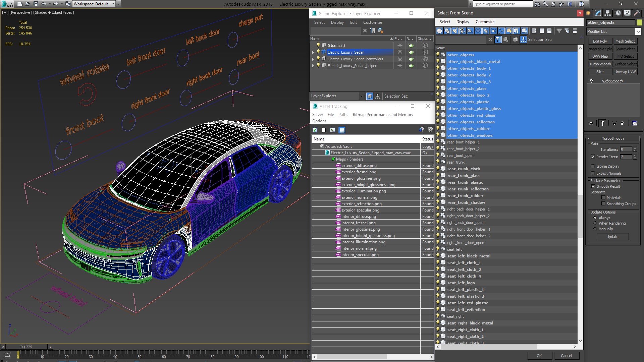Toggle TurboSmooth modifier lightbulb in stack
Image resolution: width=644 pixels, height=362 pixels.
pyautogui.click(x=591, y=81)
